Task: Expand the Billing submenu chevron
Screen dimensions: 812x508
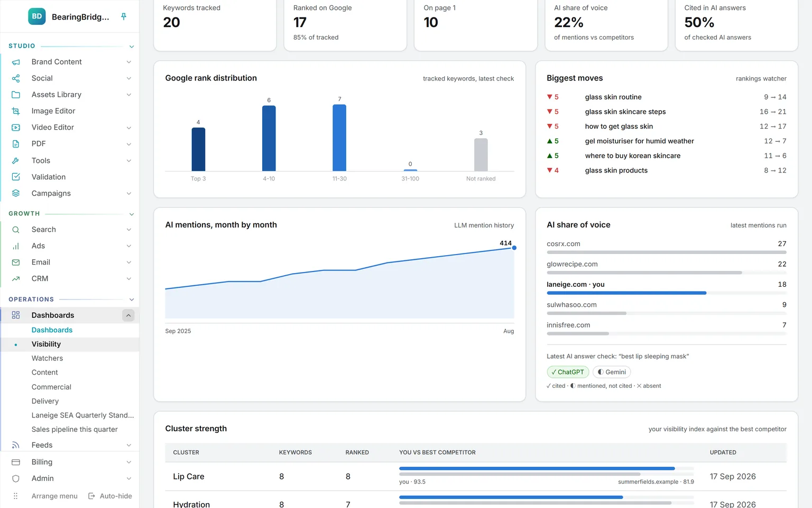Action: 129,462
